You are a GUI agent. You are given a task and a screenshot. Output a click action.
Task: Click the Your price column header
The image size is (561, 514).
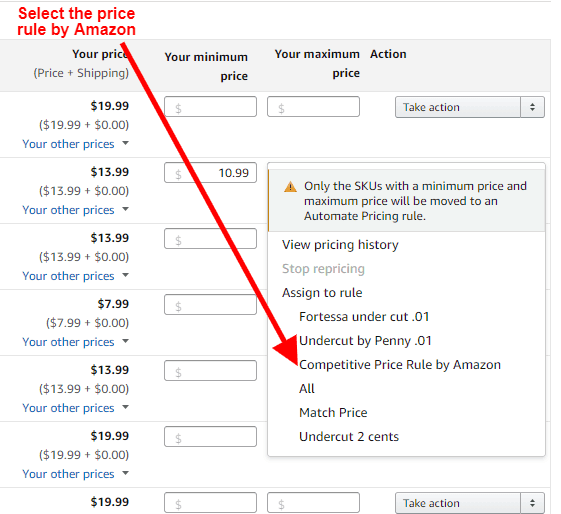[x=100, y=54]
